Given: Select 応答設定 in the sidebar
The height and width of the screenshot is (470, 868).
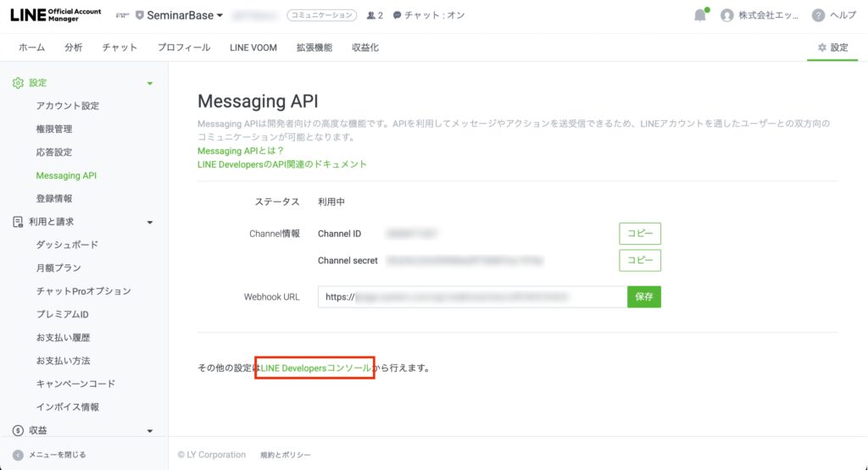Looking at the screenshot, I should click(x=54, y=152).
